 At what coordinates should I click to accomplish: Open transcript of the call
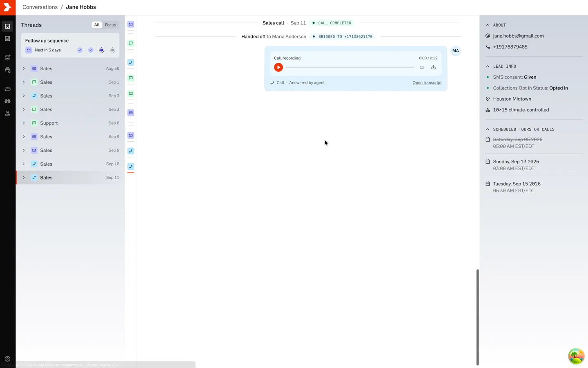(427, 83)
